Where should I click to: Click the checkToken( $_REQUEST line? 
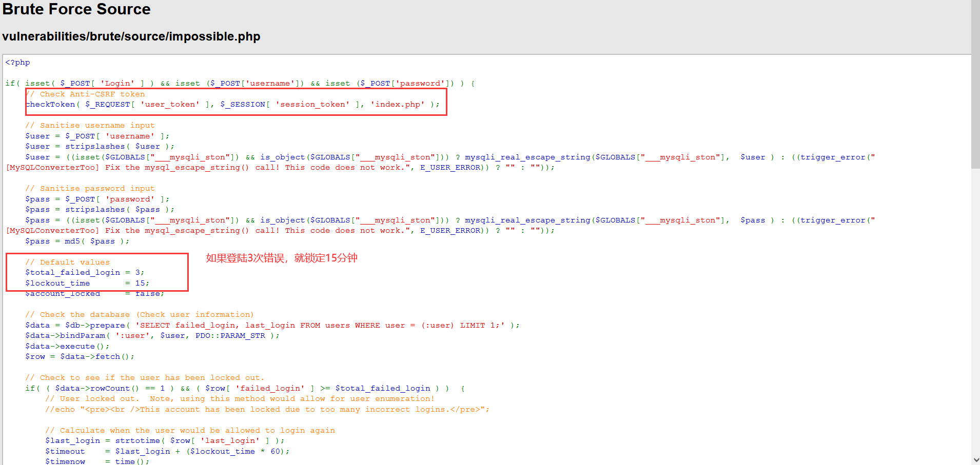click(x=233, y=105)
